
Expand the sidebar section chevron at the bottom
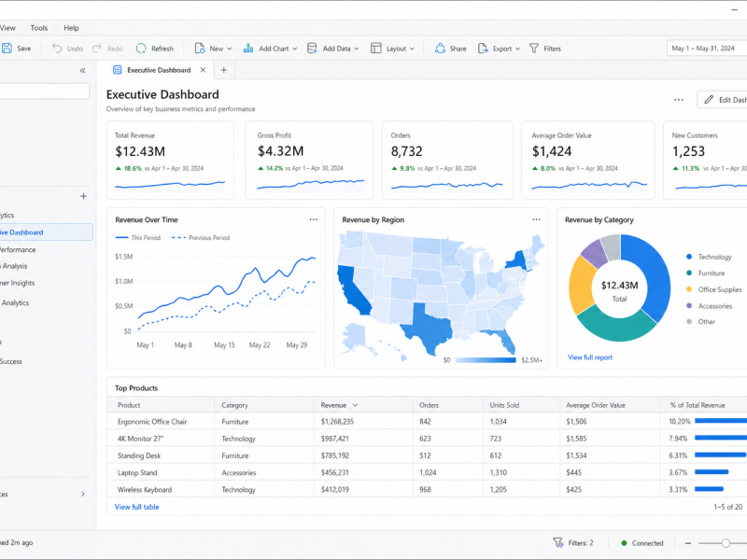tap(83, 494)
